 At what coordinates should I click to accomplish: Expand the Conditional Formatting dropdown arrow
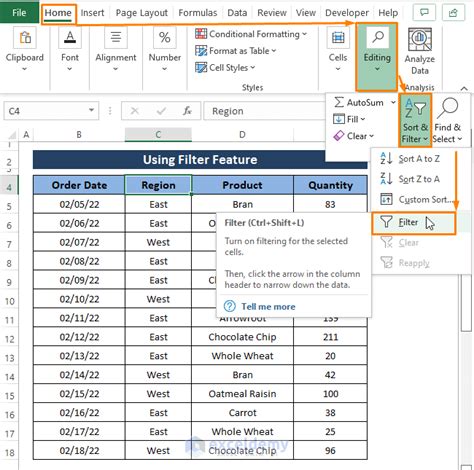[x=305, y=34]
